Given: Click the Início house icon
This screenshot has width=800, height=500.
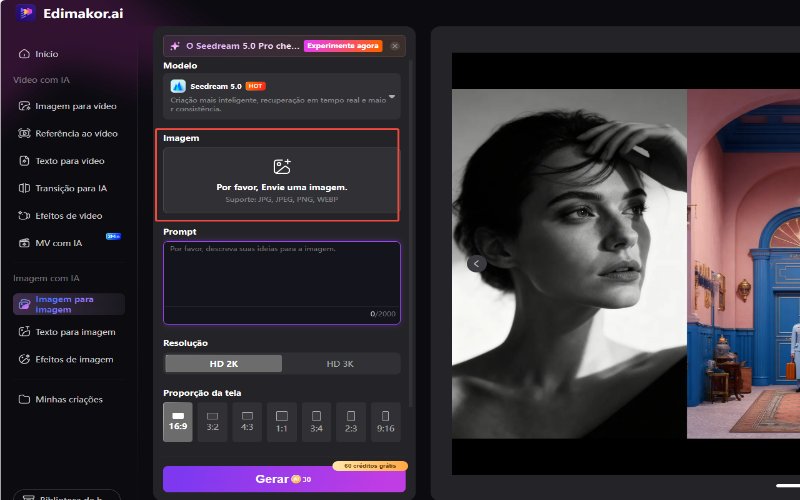Looking at the screenshot, I should point(24,54).
